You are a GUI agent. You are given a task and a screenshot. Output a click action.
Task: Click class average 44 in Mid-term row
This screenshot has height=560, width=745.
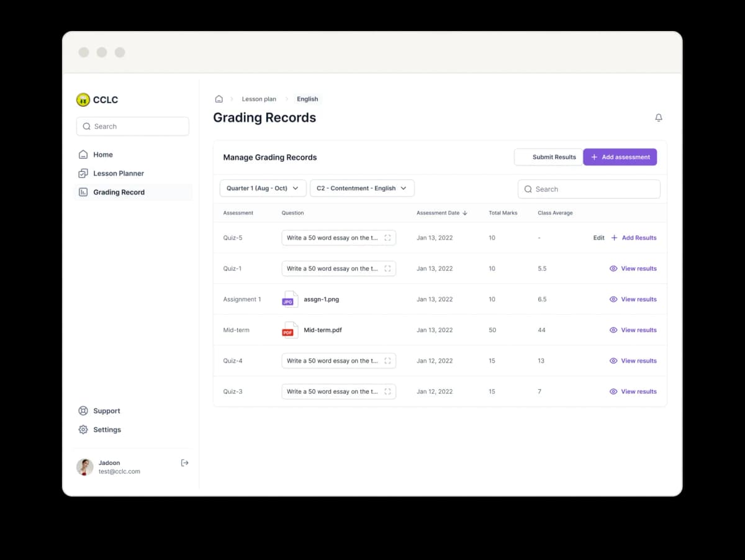coord(541,330)
